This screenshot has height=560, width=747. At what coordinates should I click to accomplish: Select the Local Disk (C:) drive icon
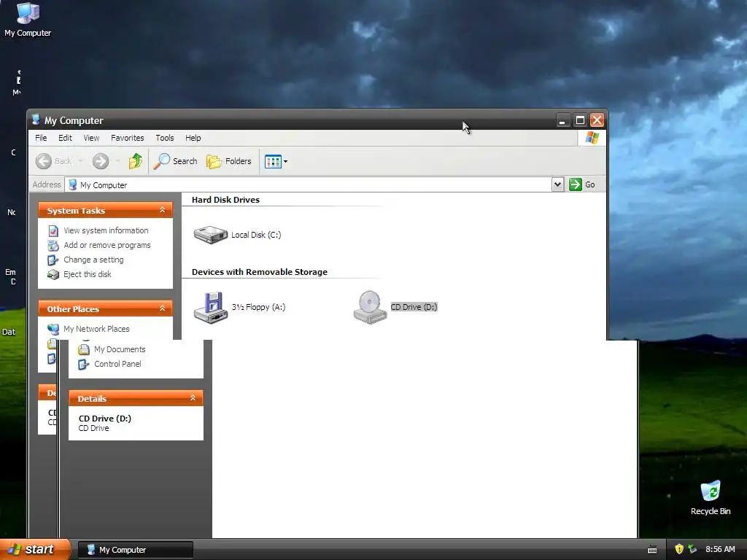(x=211, y=234)
